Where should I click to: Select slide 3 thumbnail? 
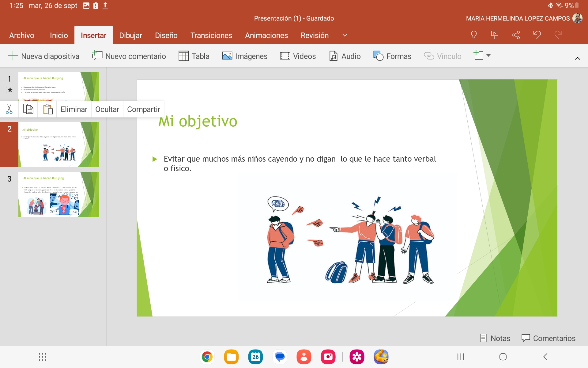58,194
